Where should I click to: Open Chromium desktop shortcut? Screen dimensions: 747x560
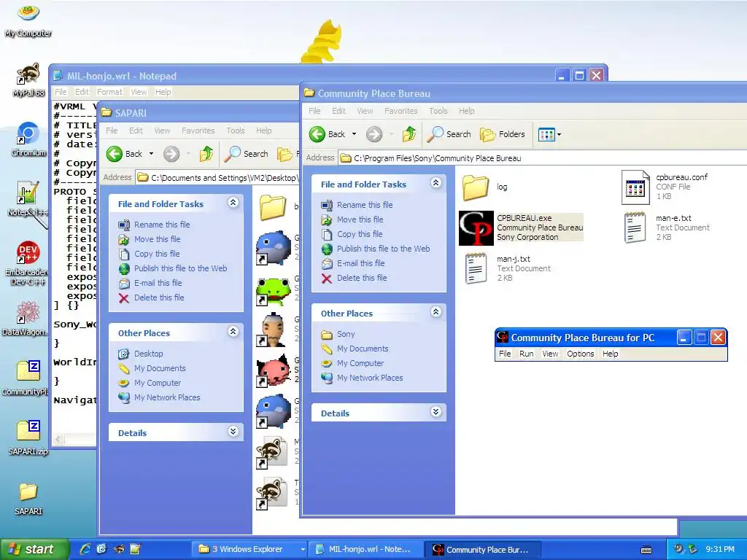coord(28,139)
